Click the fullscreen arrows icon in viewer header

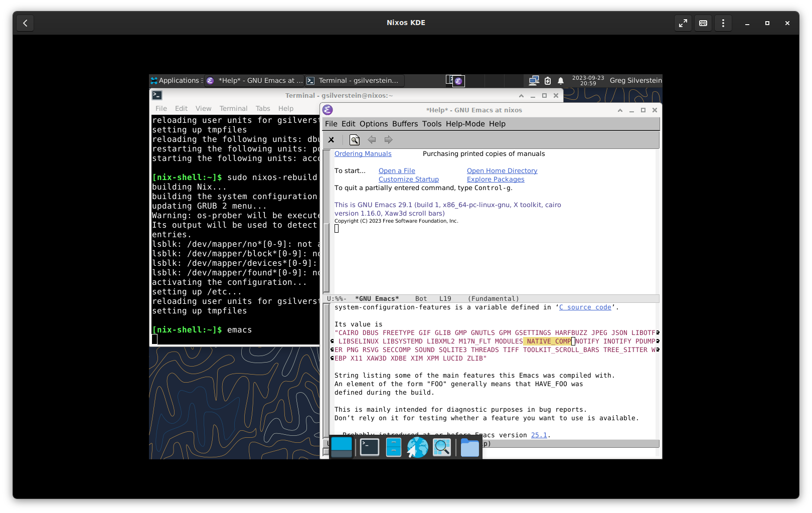(x=683, y=23)
